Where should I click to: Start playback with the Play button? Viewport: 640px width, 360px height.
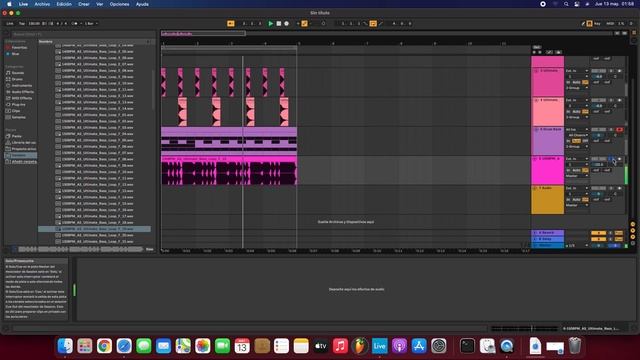point(270,24)
